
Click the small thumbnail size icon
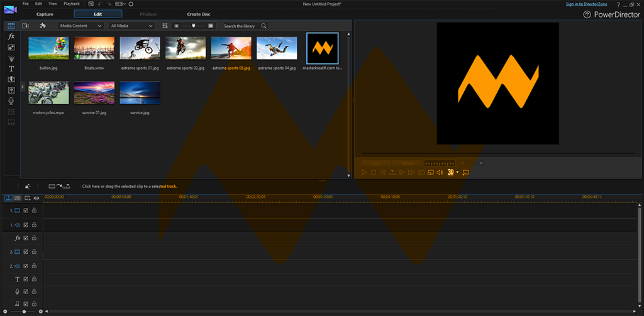point(176,26)
